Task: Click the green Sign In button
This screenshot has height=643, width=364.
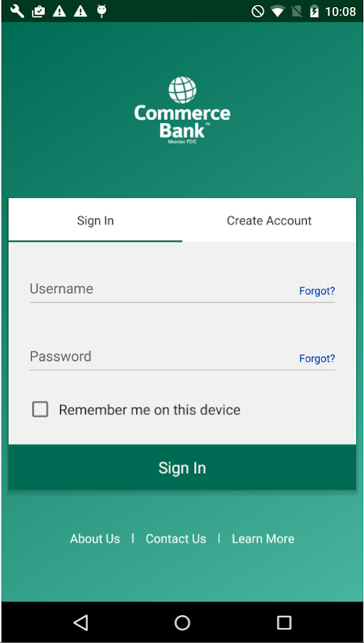Action: 182,467
